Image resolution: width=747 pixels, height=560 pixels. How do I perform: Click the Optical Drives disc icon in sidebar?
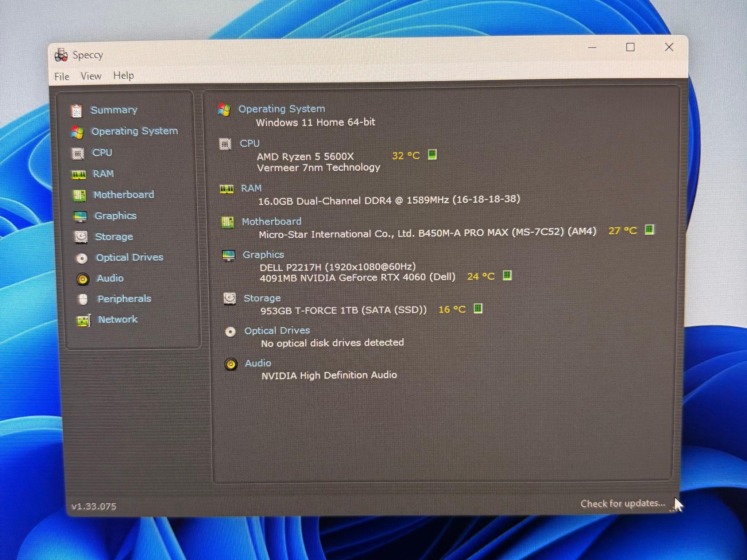pyautogui.click(x=82, y=258)
